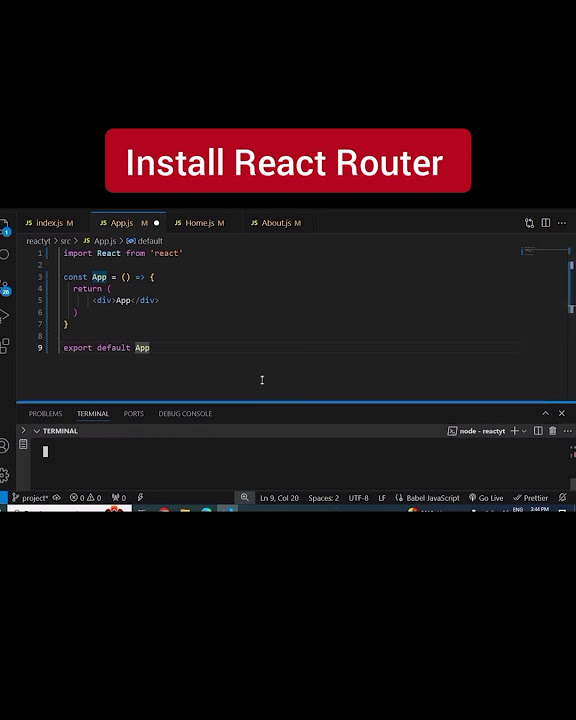Click the project* git branch status item
Screen dimensions: 576x720
pos(30,498)
